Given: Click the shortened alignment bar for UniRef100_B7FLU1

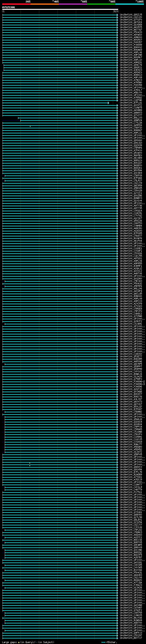Looking at the screenshot, I should (56, 103).
